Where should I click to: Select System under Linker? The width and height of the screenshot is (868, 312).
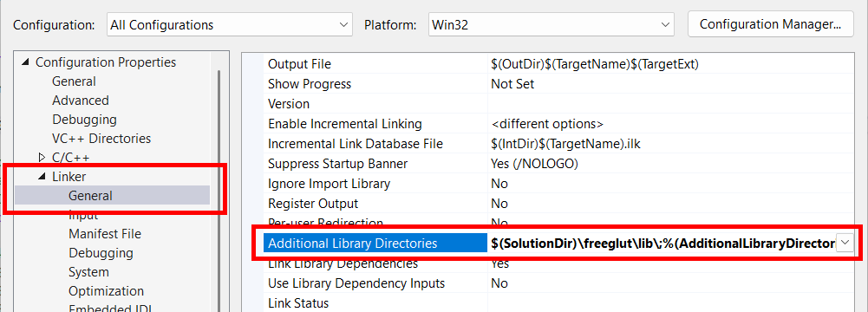pyautogui.click(x=88, y=272)
